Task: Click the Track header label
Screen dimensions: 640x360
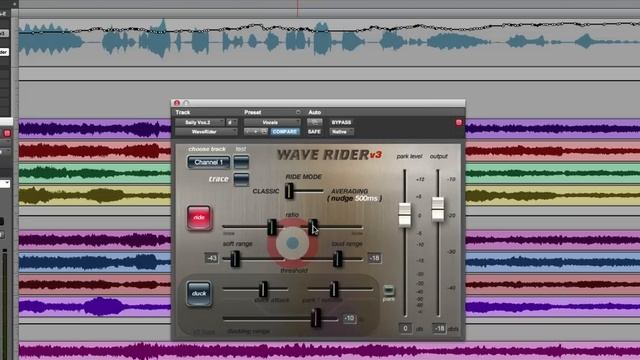Action: point(183,112)
